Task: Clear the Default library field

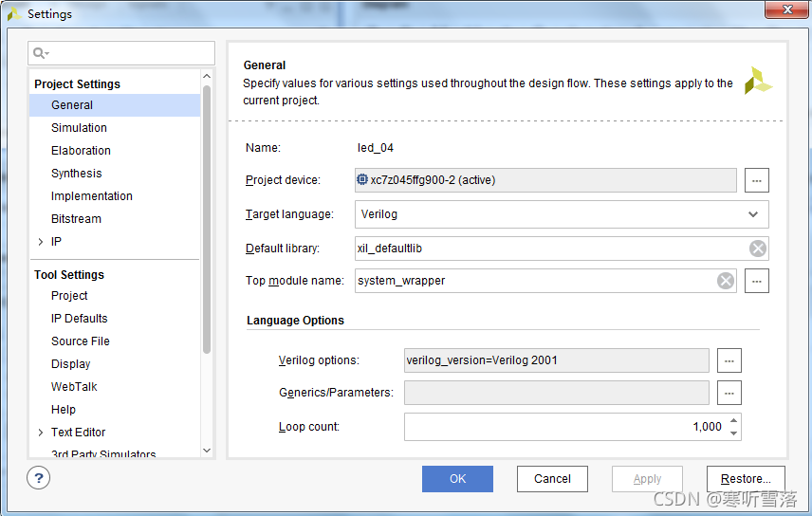Action: (x=758, y=249)
